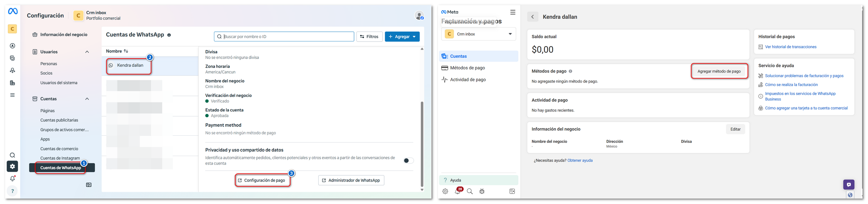Open the Agregar dropdown button

click(x=402, y=37)
